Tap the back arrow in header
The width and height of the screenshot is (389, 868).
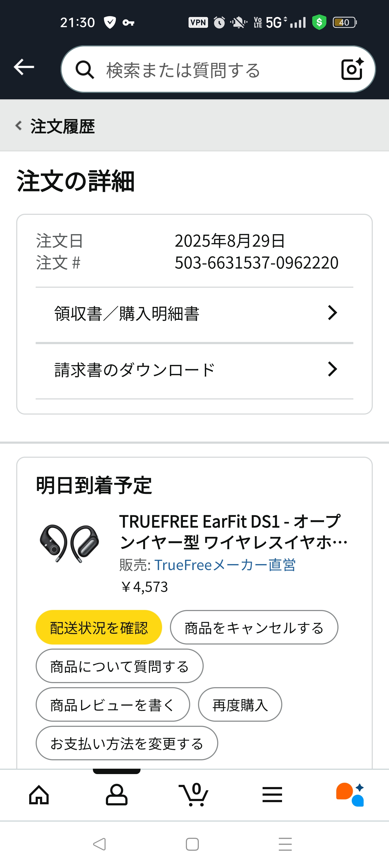click(x=24, y=67)
